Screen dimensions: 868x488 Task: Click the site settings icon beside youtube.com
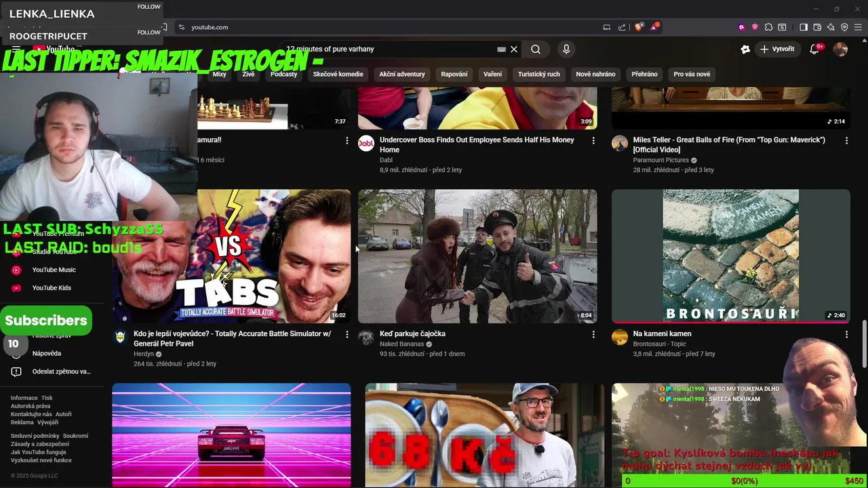coord(181,27)
